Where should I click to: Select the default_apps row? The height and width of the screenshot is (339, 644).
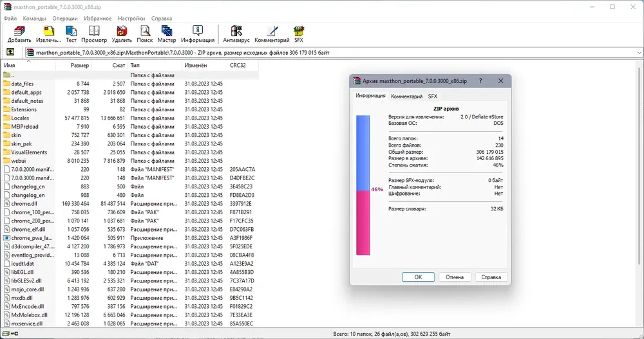click(x=131, y=93)
